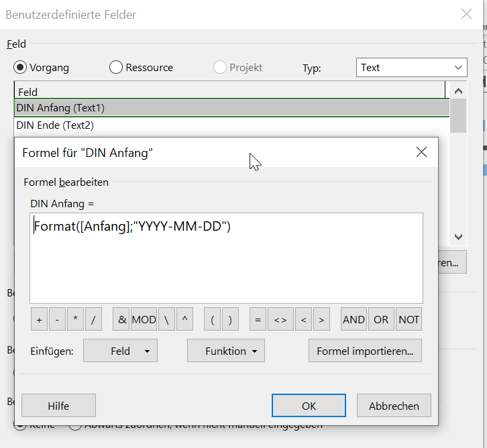Click the Hilfe button
The width and height of the screenshot is (487, 448).
point(58,406)
